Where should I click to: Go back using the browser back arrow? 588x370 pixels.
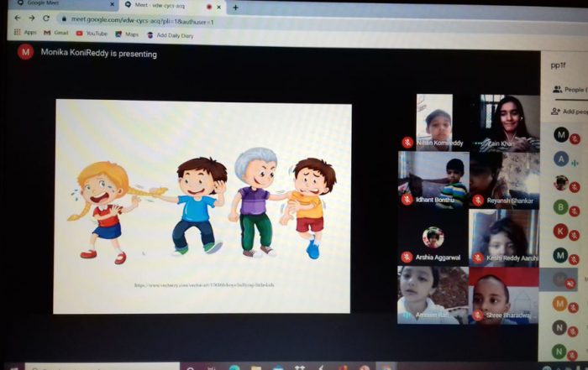point(18,18)
